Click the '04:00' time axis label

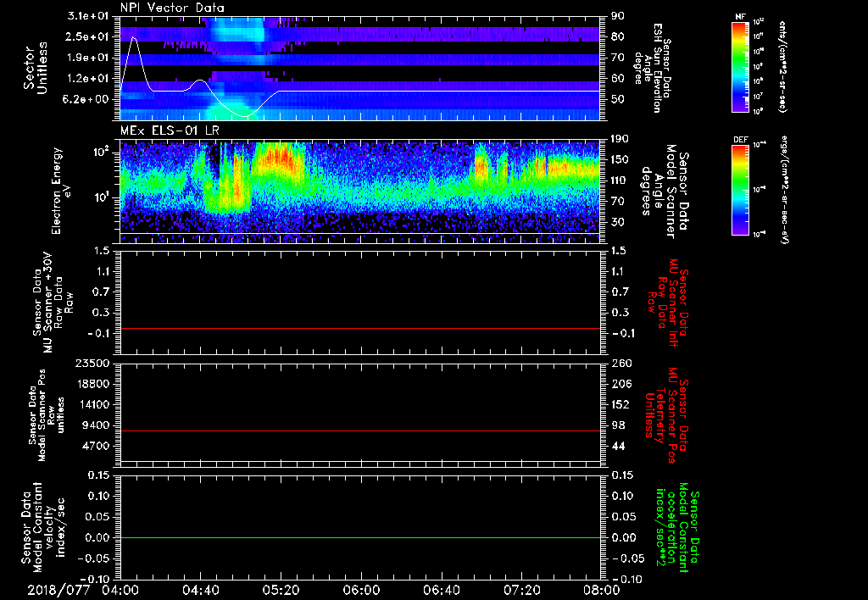coord(120,590)
